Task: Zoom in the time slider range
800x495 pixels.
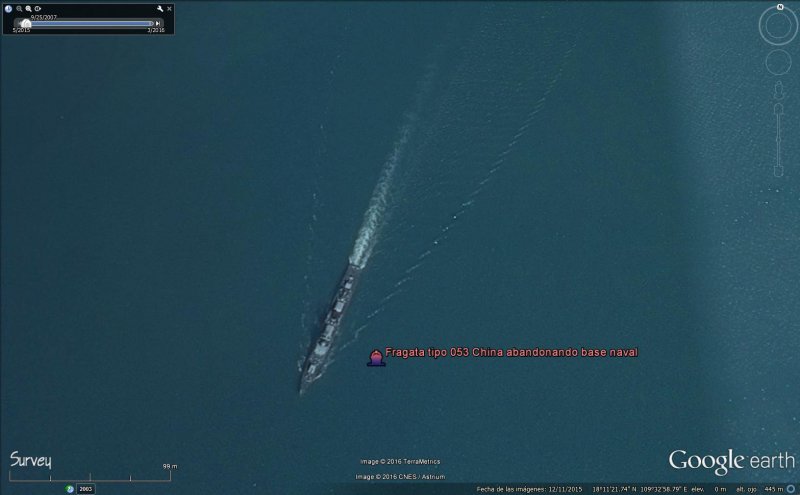Action: 28,8
